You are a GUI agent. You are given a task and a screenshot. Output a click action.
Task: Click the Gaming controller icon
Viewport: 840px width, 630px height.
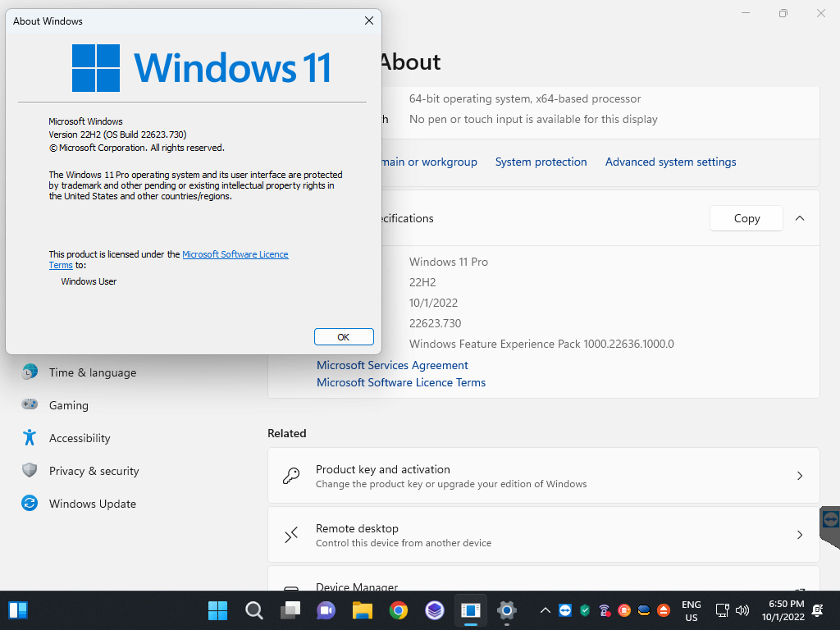(30, 404)
